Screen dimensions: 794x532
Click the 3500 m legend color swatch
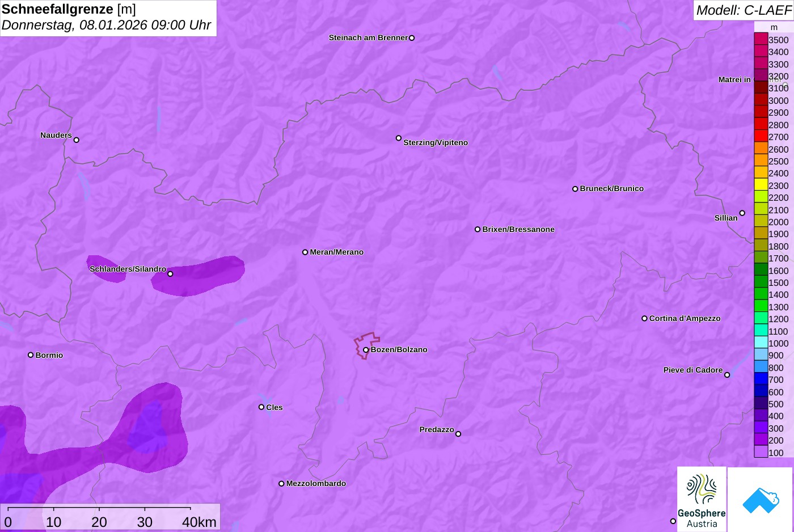point(761,39)
